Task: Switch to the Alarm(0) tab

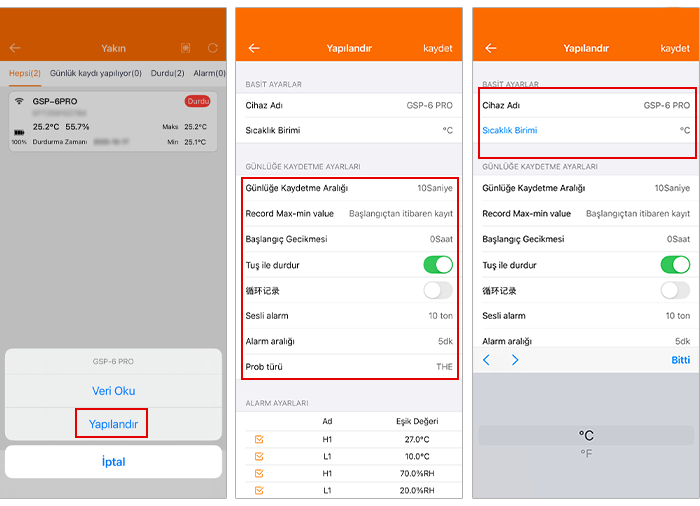Action: [209, 73]
